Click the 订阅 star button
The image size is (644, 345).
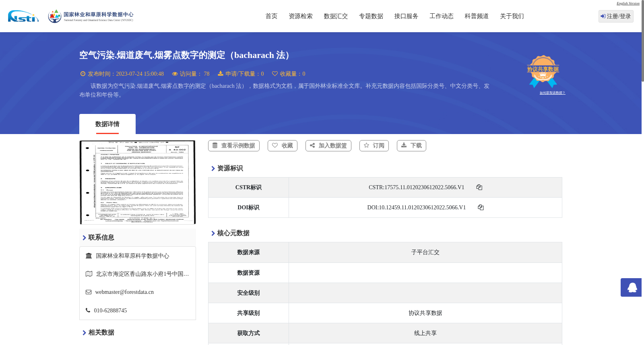(x=374, y=146)
